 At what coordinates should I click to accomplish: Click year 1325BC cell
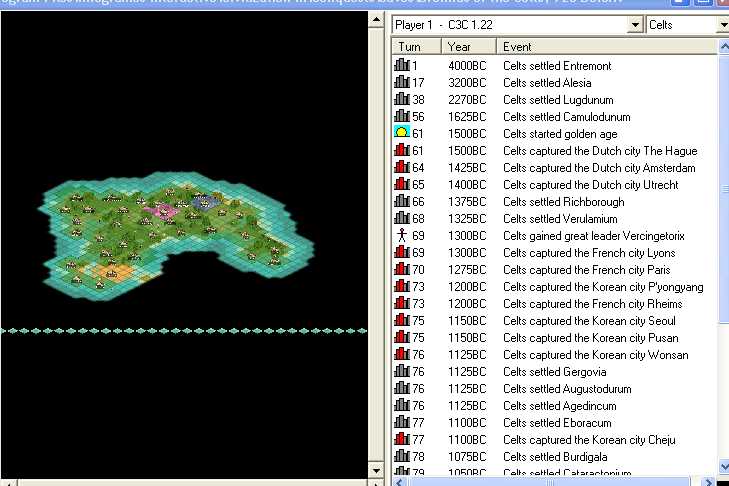tap(467, 219)
